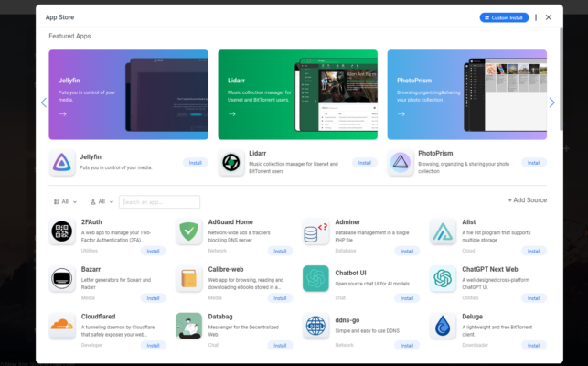Install Chatbot UI

[x=407, y=298]
